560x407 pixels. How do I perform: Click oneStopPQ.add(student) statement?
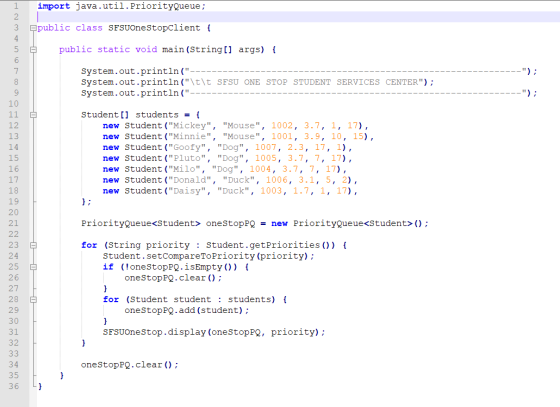(x=186, y=310)
